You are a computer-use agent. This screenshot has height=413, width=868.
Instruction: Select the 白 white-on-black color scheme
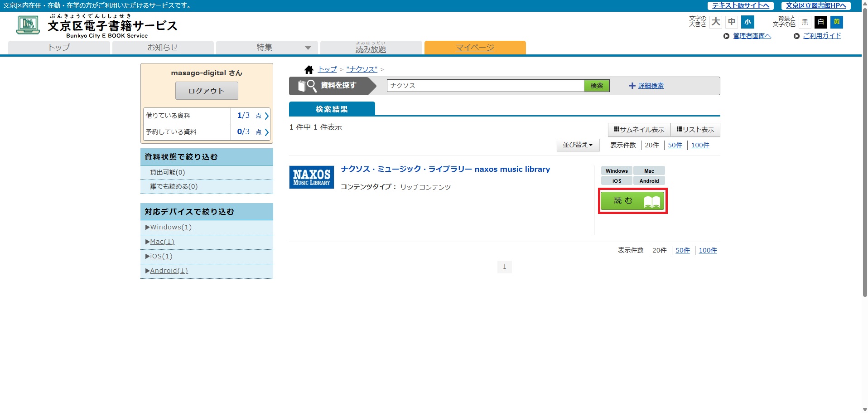point(821,22)
